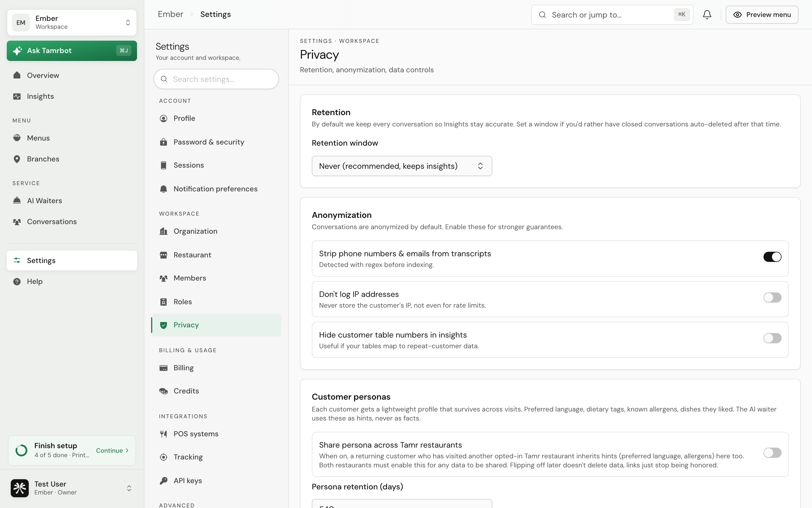Click the Persona retention days input
The height and width of the screenshot is (508, 812).
click(402, 504)
